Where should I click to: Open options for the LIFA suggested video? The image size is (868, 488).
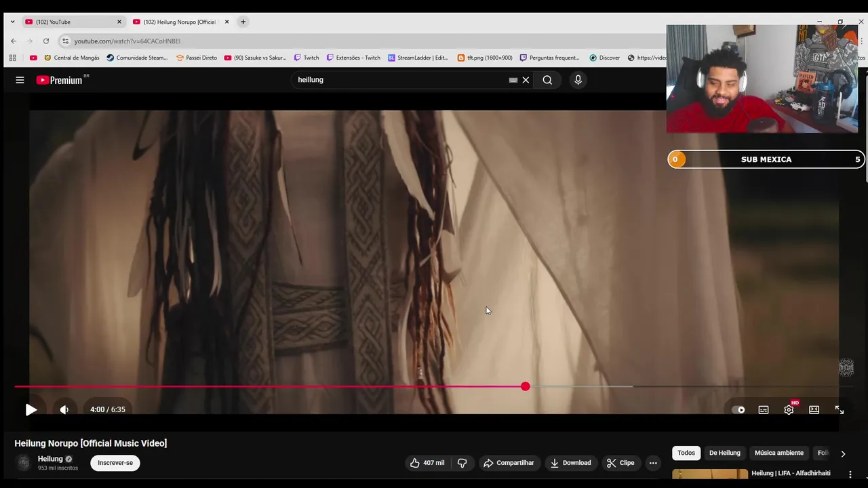(850, 474)
